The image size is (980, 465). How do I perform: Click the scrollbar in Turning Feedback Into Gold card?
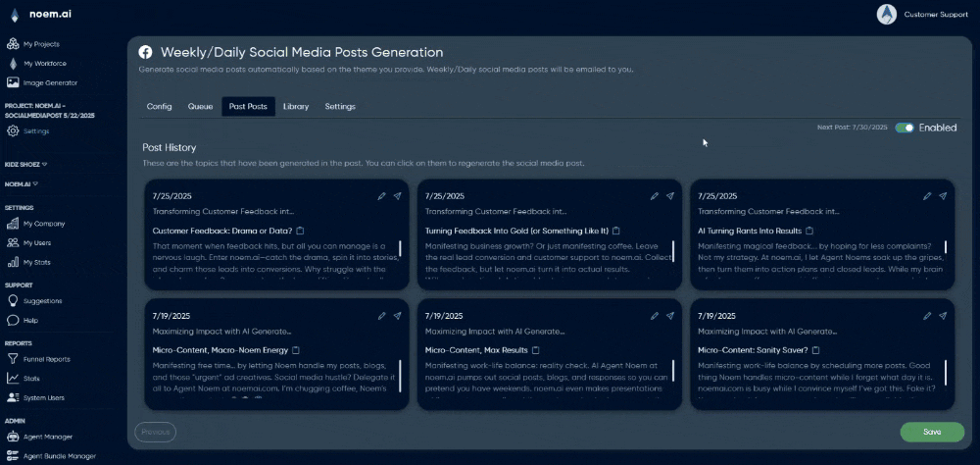tap(673, 249)
